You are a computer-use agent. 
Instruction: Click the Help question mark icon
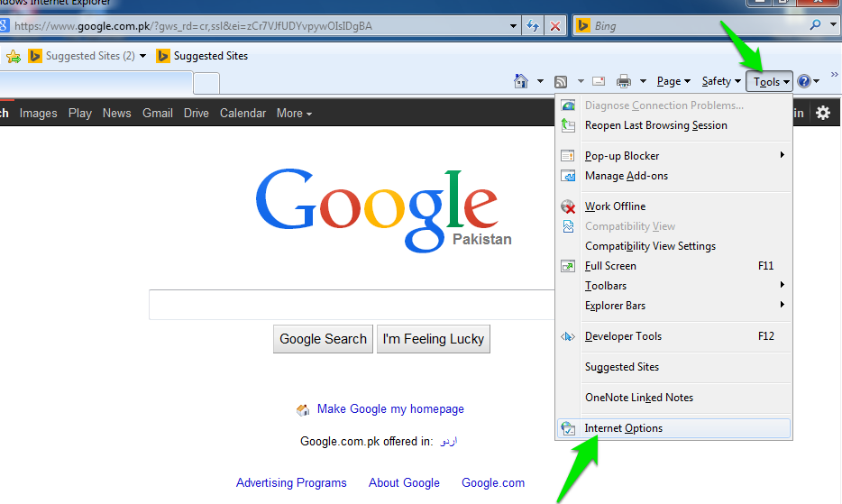click(x=804, y=81)
